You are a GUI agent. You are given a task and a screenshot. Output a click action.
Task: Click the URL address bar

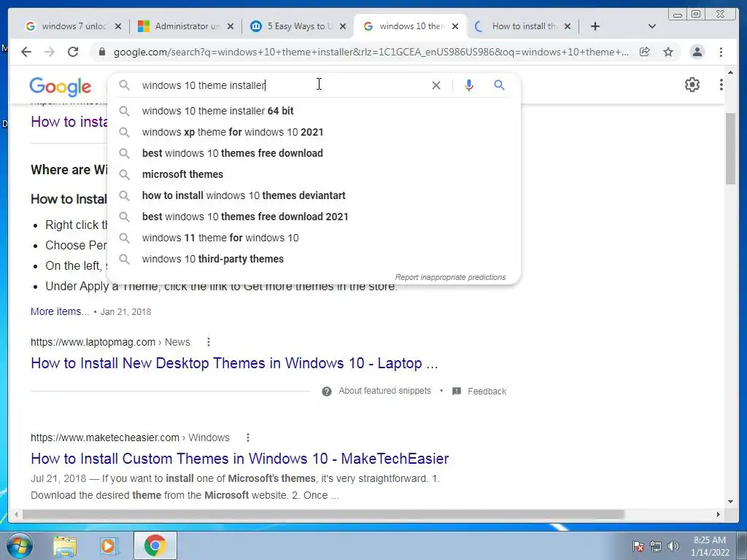[x=371, y=52]
